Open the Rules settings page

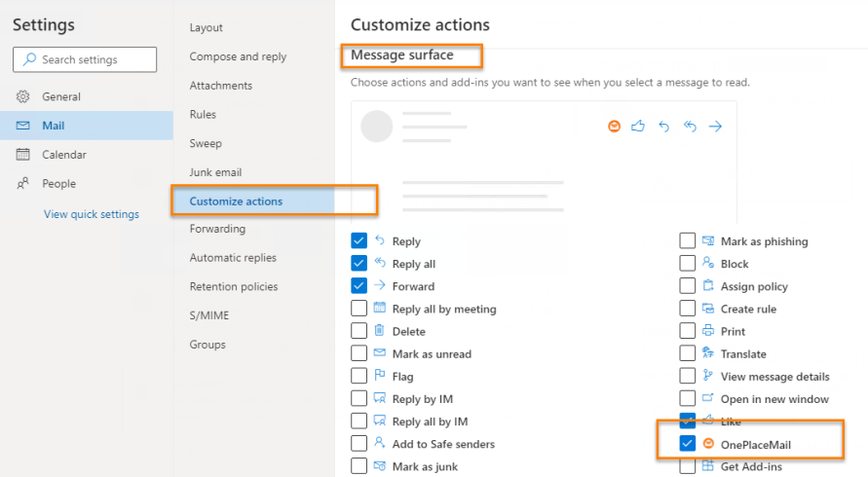[x=203, y=115]
